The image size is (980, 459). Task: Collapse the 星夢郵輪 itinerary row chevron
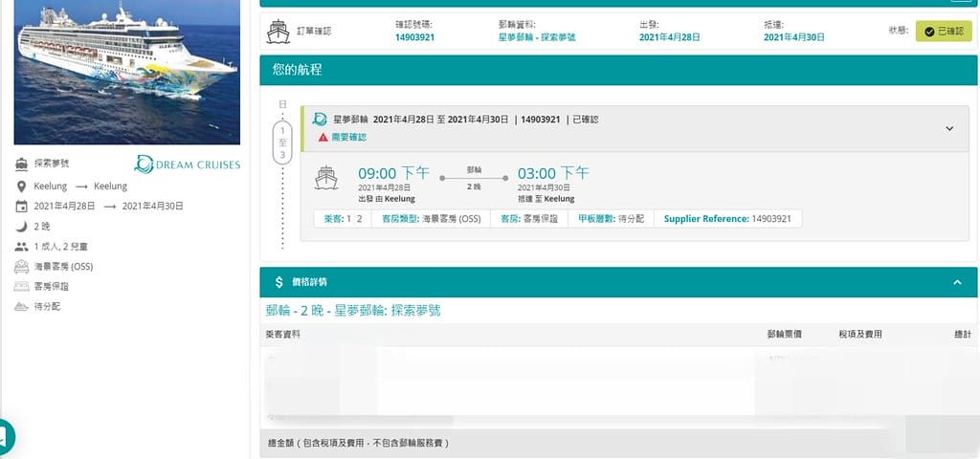pos(949,128)
